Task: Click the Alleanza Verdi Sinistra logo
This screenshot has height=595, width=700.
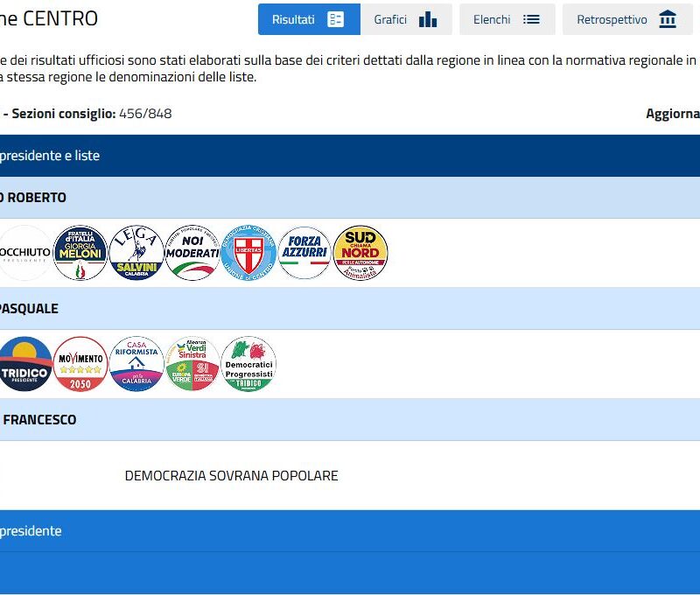Action: pos(192,364)
